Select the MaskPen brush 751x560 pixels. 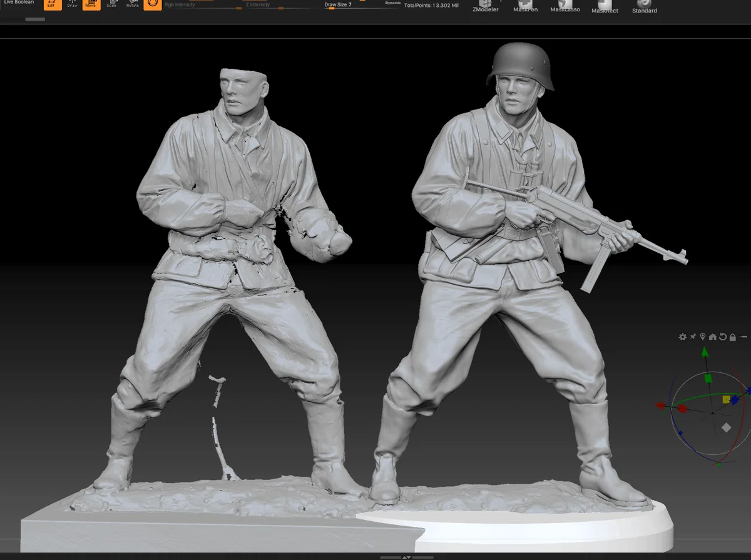point(526,6)
